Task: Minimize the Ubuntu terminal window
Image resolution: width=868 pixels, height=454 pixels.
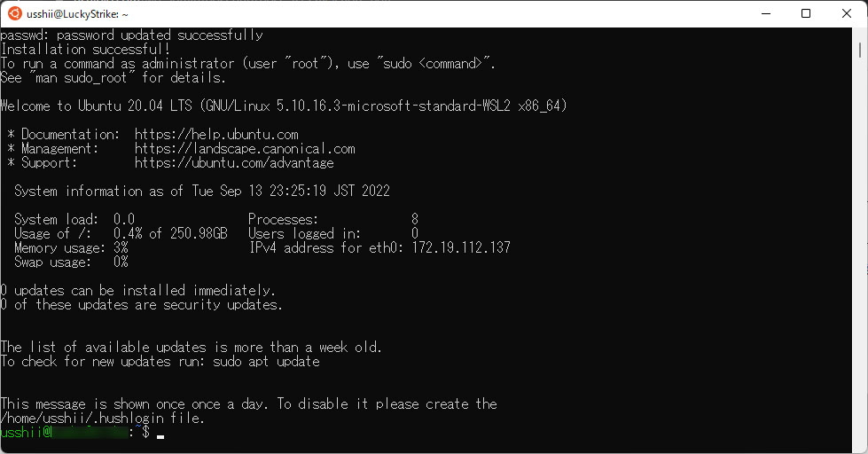Action: pyautogui.click(x=766, y=13)
